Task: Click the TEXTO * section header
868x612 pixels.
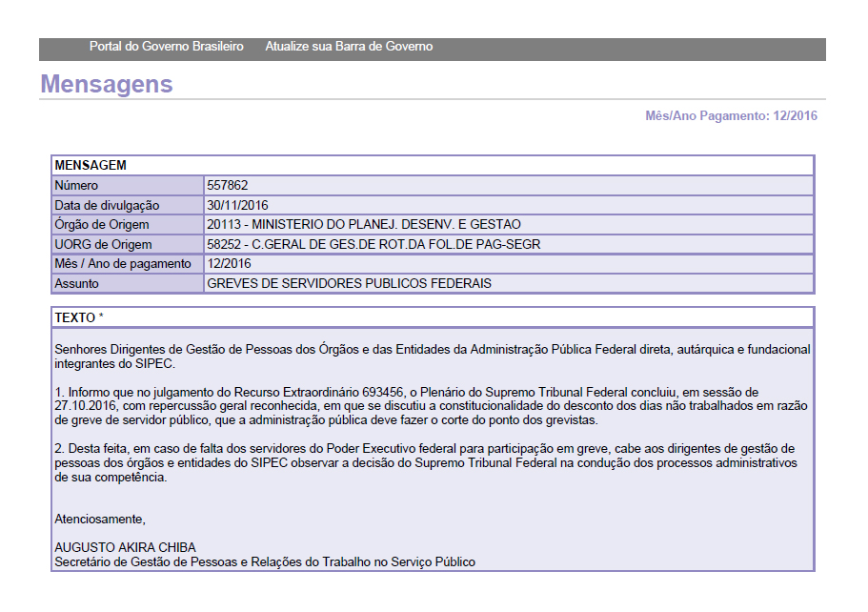Action: click(x=433, y=317)
